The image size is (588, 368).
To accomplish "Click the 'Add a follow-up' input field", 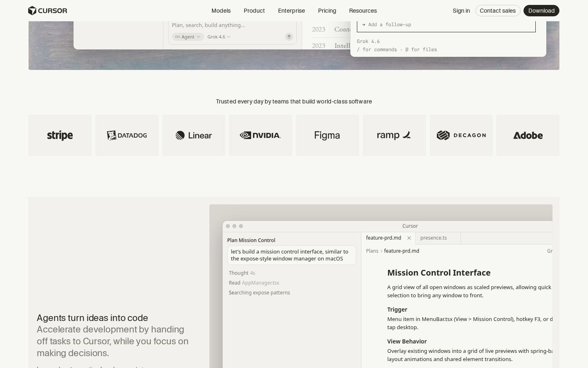I will (446, 25).
